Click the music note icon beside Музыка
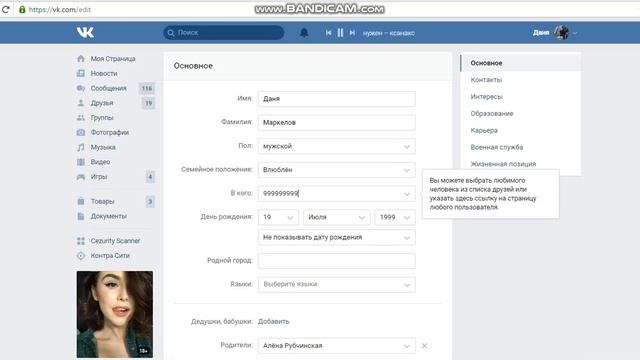The image size is (640, 360). [81, 147]
